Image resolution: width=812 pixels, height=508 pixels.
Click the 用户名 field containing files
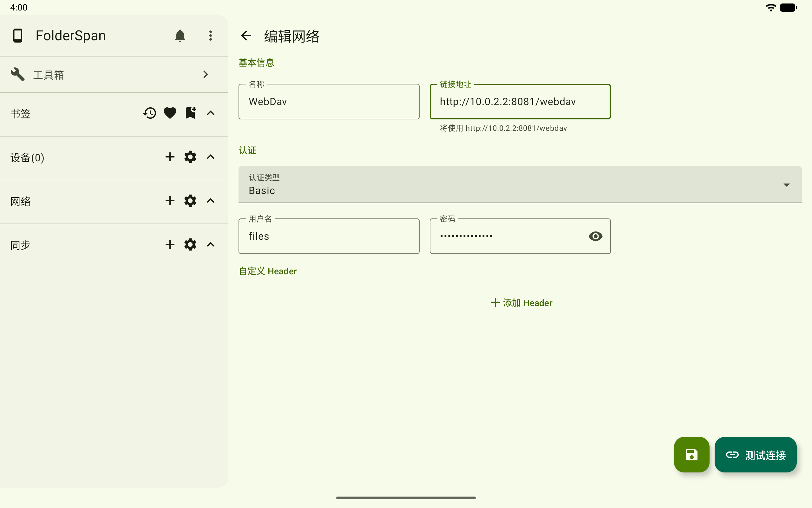(x=329, y=236)
